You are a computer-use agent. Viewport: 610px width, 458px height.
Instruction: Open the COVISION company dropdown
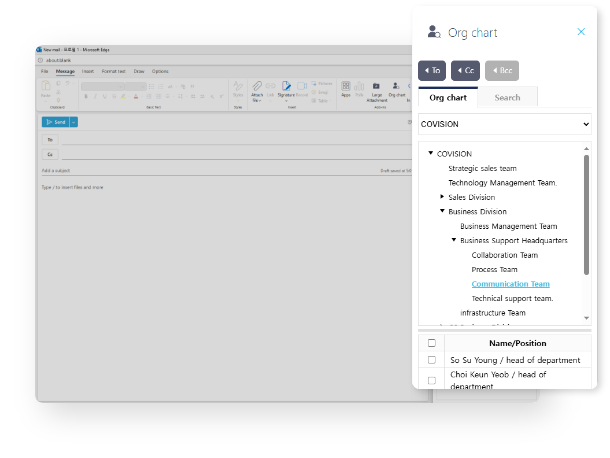pyautogui.click(x=504, y=125)
